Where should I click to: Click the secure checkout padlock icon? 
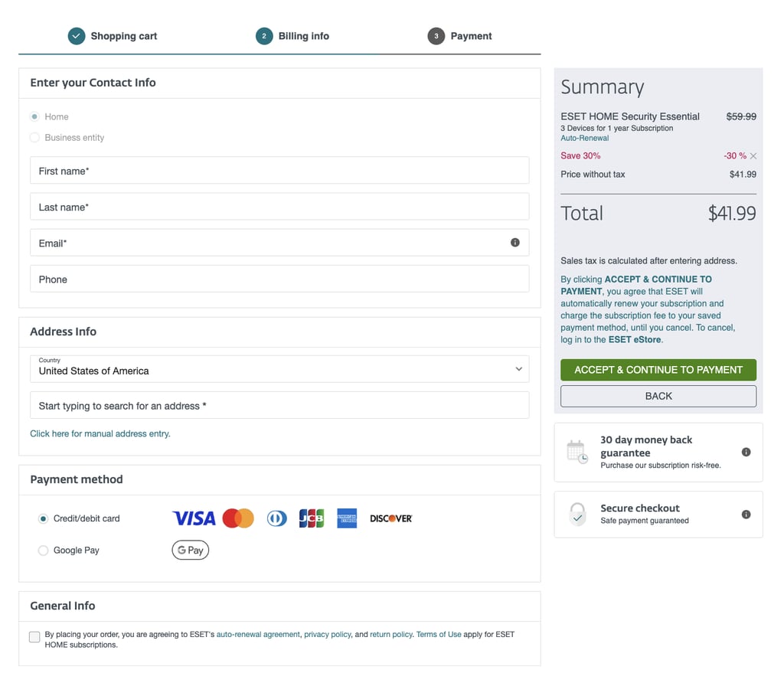pos(577,514)
